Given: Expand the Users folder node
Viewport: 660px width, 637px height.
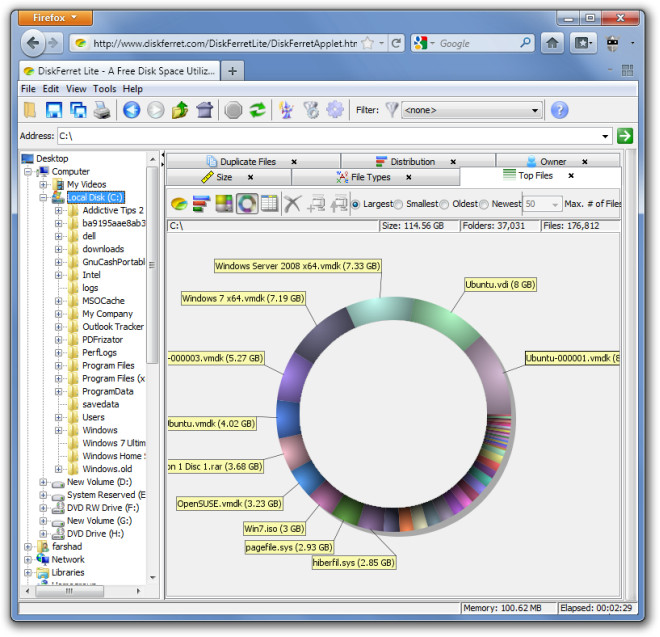Looking at the screenshot, I should pyautogui.click(x=59, y=417).
